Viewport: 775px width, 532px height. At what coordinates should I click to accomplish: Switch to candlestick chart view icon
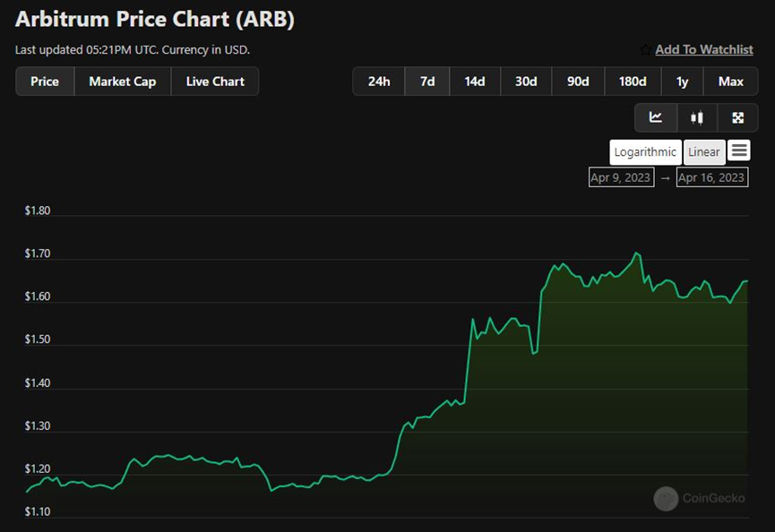click(697, 117)
